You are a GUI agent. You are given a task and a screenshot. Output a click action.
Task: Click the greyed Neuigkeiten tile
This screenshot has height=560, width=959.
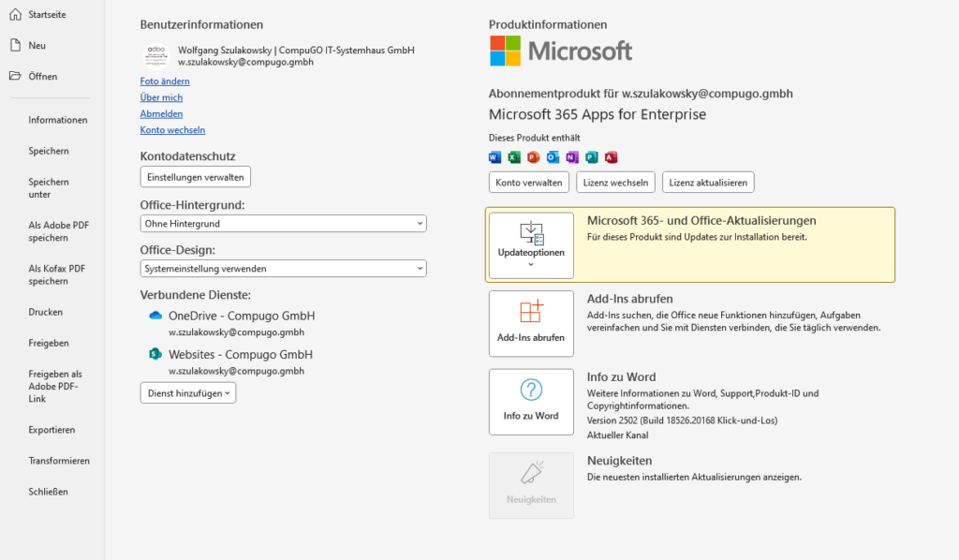[x=531, y=485]
